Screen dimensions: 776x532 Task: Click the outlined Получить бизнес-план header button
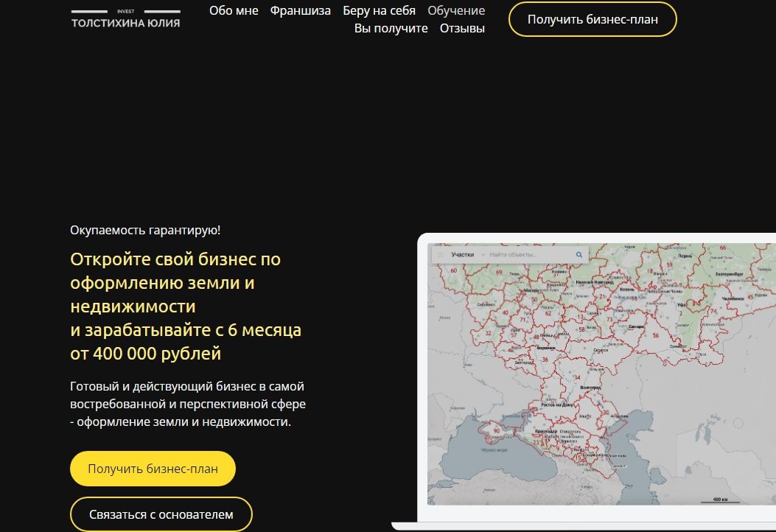tap(593, 19)
